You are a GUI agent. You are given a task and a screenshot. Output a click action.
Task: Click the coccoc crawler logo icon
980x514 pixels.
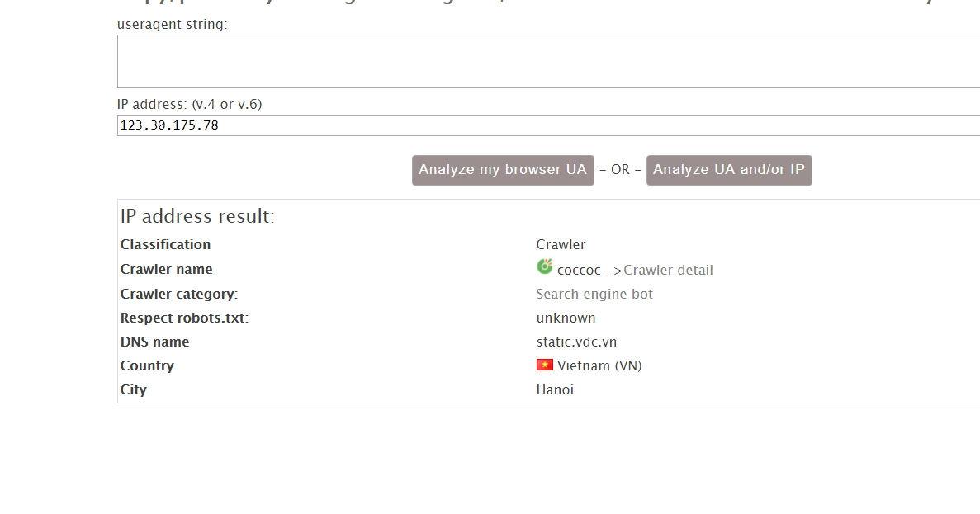tap(544, 266)
